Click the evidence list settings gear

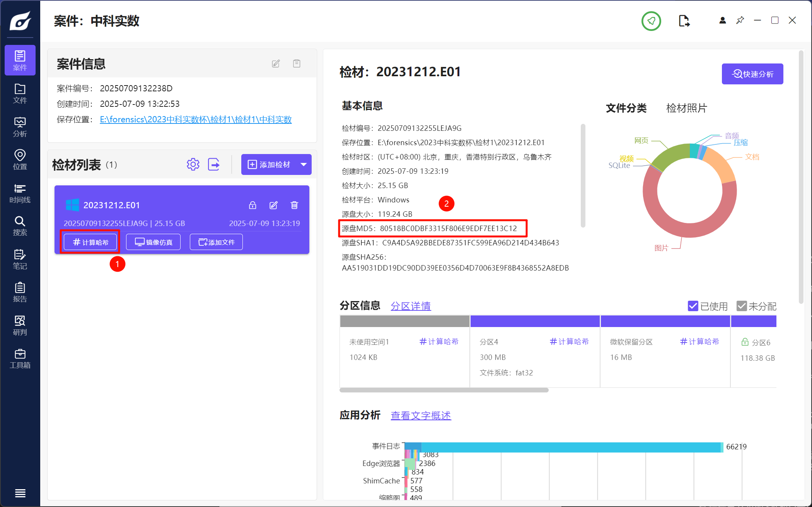coord(193,164)
